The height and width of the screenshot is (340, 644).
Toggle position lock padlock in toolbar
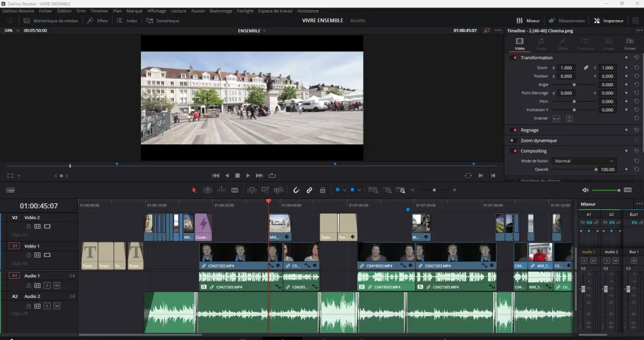click(x=323, y=190)
